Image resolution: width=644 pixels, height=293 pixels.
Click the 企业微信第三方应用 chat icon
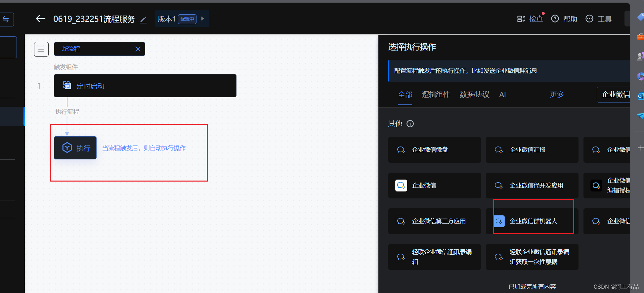[x=401, y=221]
